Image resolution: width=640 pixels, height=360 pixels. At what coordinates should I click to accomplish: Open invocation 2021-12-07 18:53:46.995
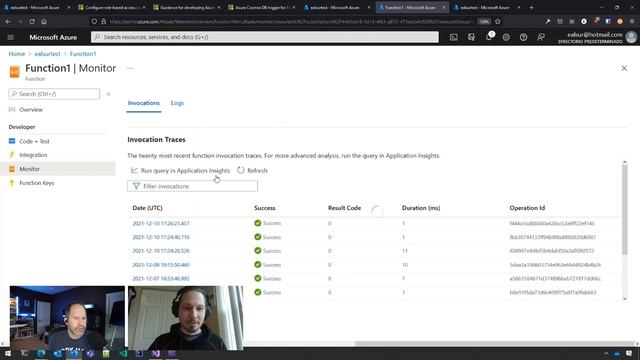coord(161,279)
